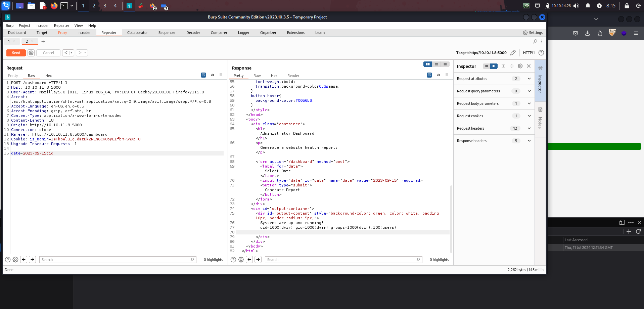Expand Request body parameters section
Viewport: 644px width, 309px height.
(x=494, y=103)
